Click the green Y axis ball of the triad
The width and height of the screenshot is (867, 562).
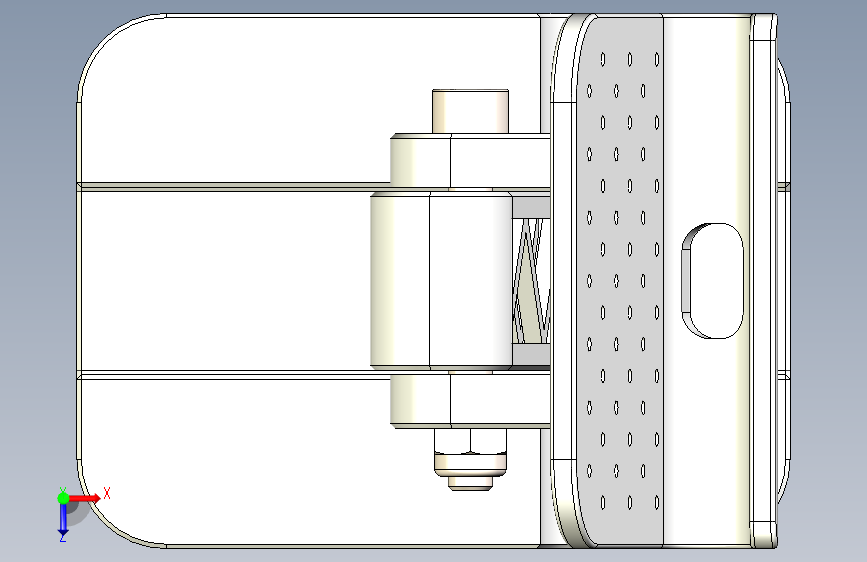63,498
